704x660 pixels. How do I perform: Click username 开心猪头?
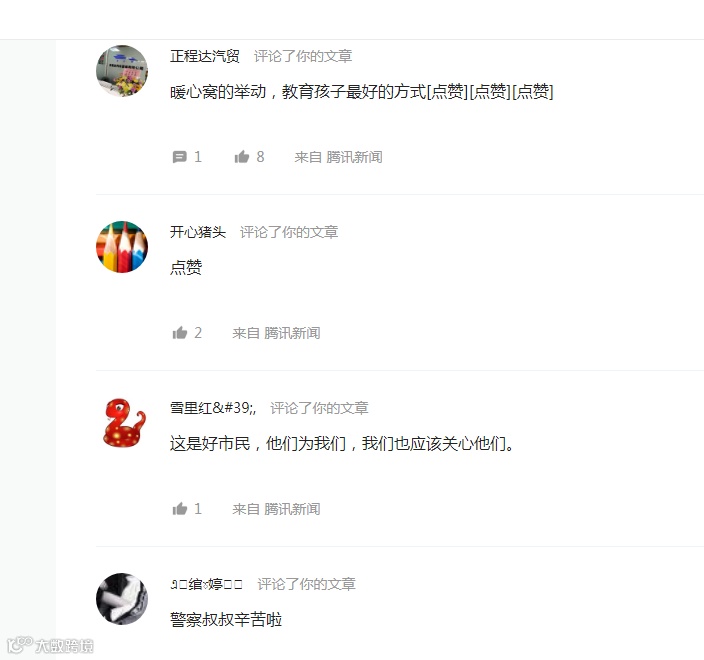(x=198, y=232)
